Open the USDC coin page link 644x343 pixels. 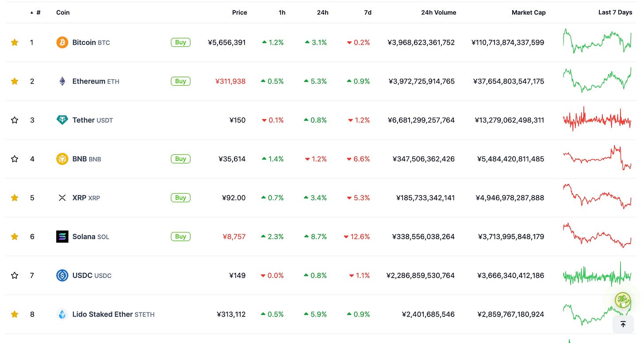pos(92,275)
